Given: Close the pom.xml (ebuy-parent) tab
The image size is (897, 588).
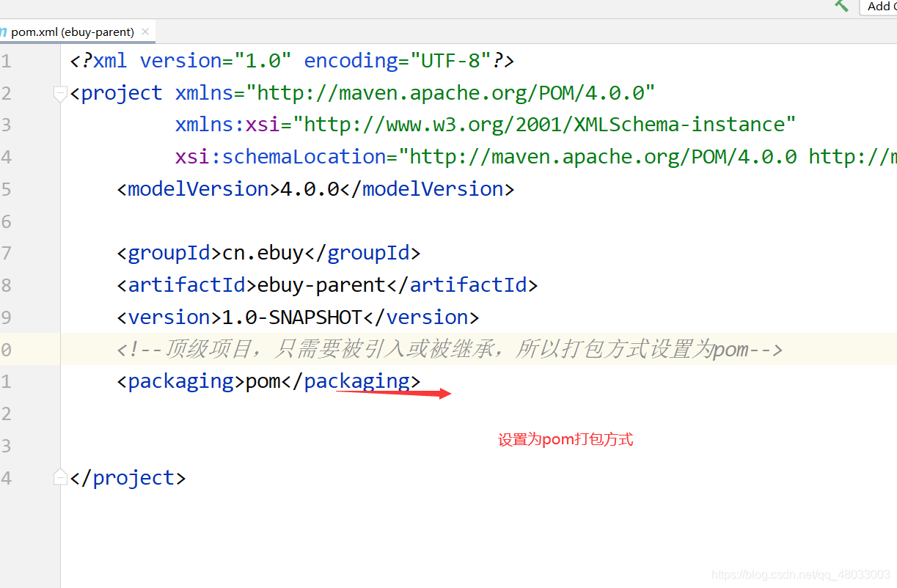Looking at the screenshot, I should pyautogui.click(x=145, y=32).
